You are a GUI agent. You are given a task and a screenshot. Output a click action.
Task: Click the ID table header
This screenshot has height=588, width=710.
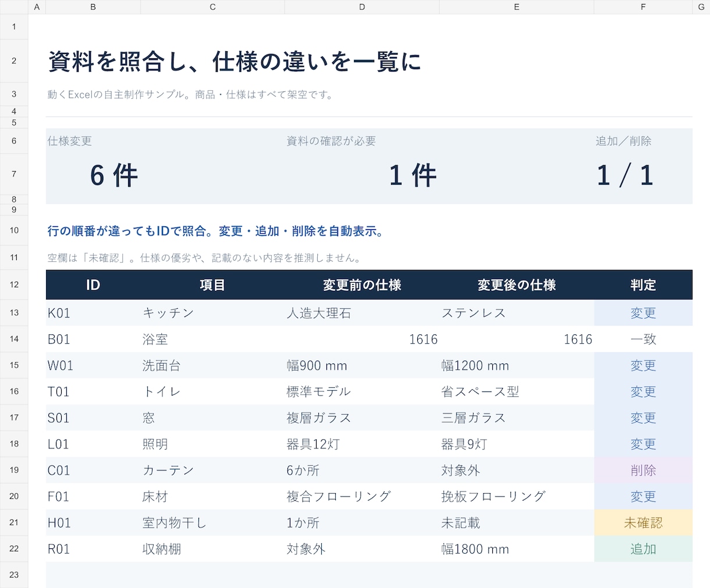click(93, 285)
